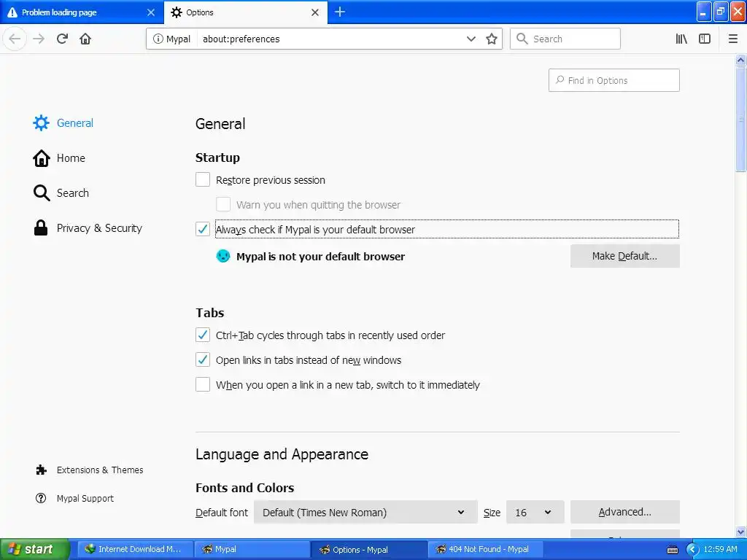The height and width of the screenshot is (560, 747).
Task: Close the Options tab
Action: pos(315,12)
